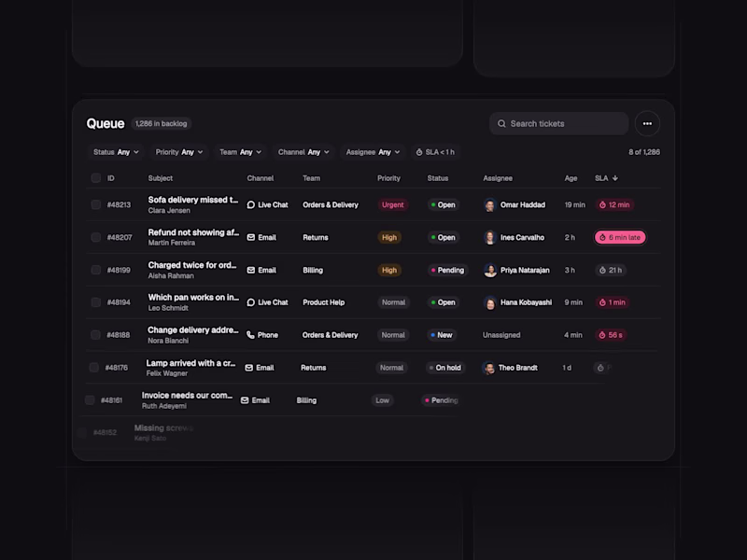Viewport: 747px width, 560px height.
Task: Select the checkbox for ticket #48199
Action: (x=96, y=270)
